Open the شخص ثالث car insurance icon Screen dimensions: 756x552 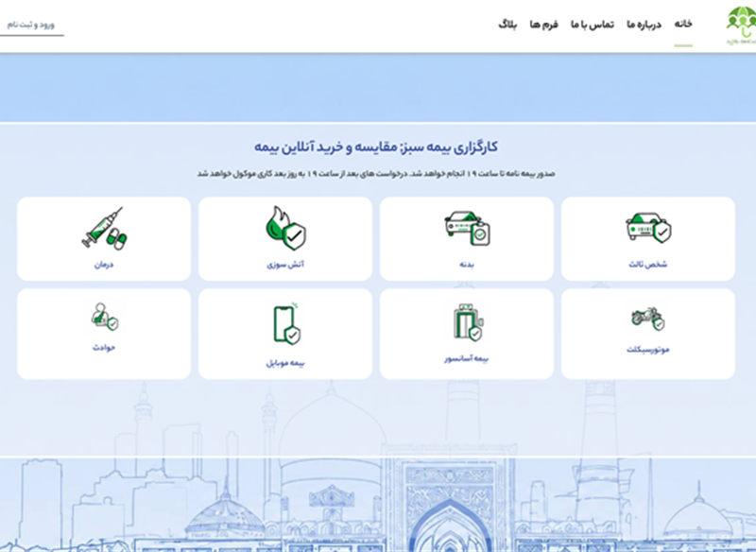(648, 230)
